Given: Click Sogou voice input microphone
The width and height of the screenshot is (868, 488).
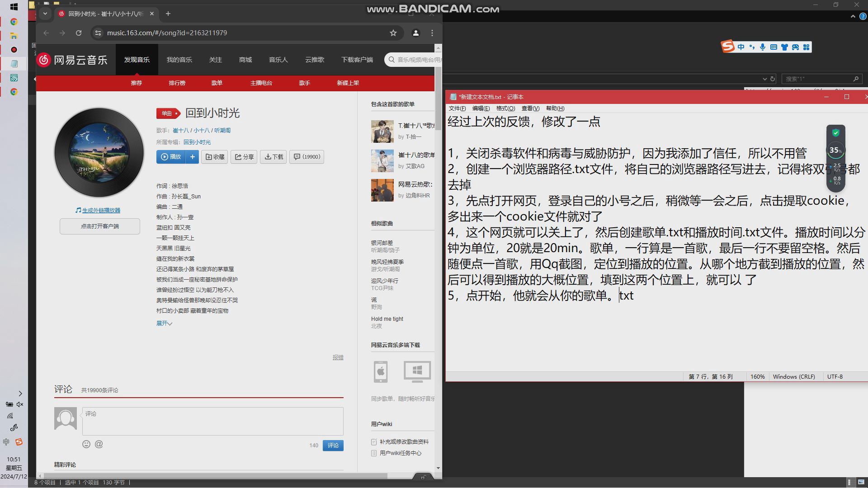Looking at the screenshot, I should tap(763, 47).
